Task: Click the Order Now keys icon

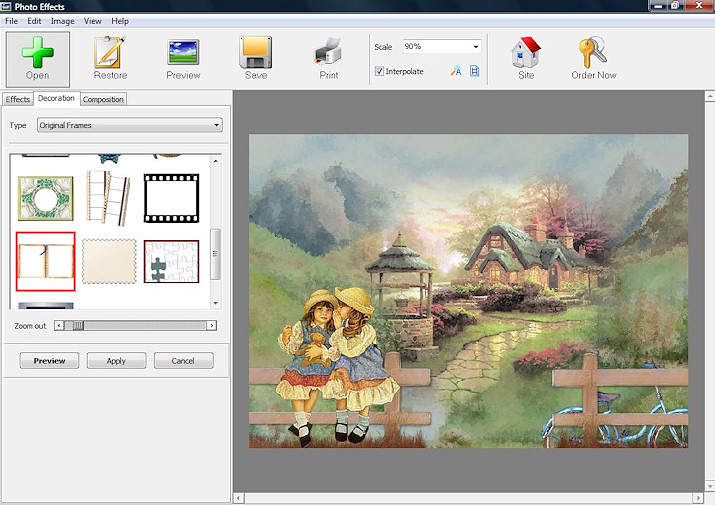Action: tap(593, 51)
